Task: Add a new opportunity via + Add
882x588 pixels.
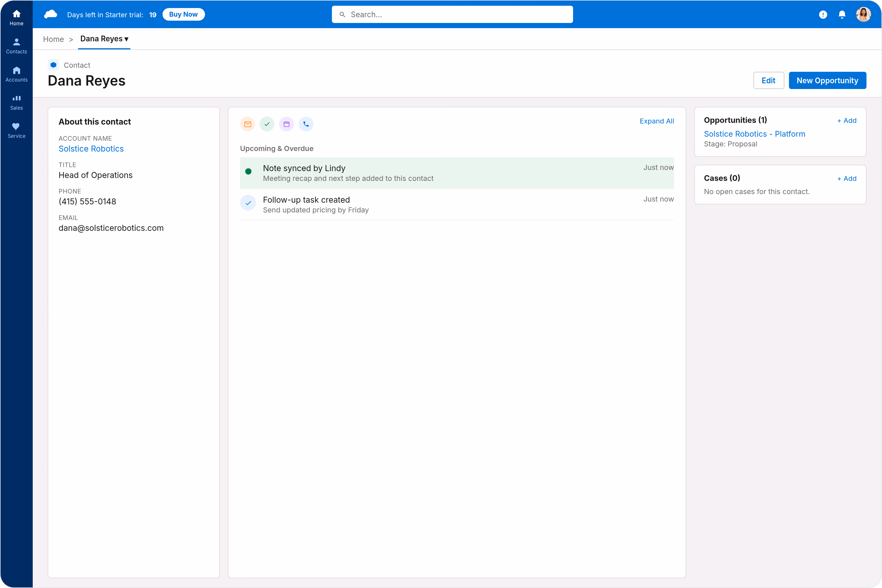Action: (847, 121)
